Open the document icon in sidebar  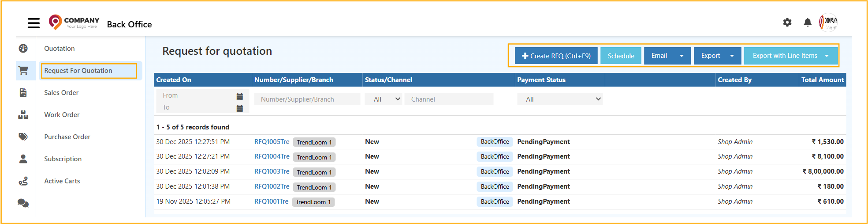tap(23, 93)
